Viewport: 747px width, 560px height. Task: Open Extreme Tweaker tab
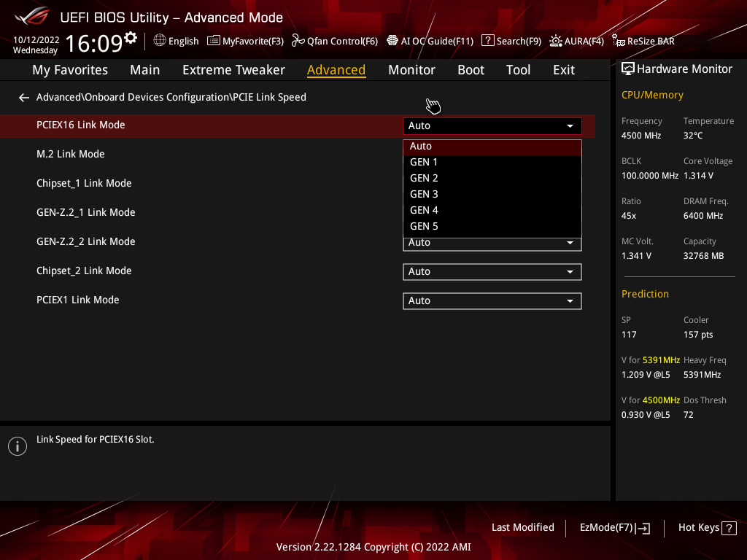pos(233,70)
